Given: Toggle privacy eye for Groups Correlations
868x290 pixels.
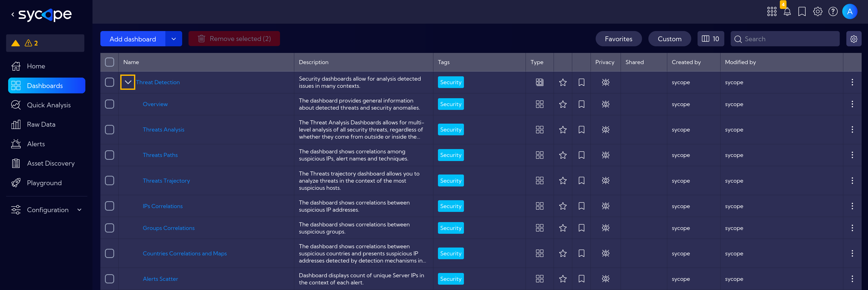Looking at the screenshot, I should pos(606,228).
